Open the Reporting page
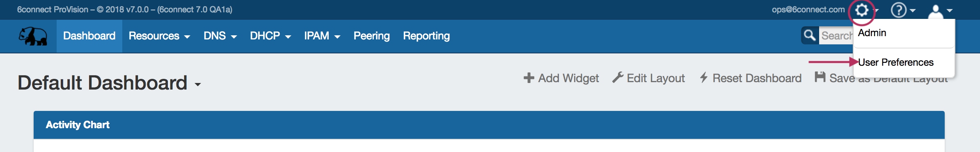This screenshot has height=152, width=980. tap(426, 36)
